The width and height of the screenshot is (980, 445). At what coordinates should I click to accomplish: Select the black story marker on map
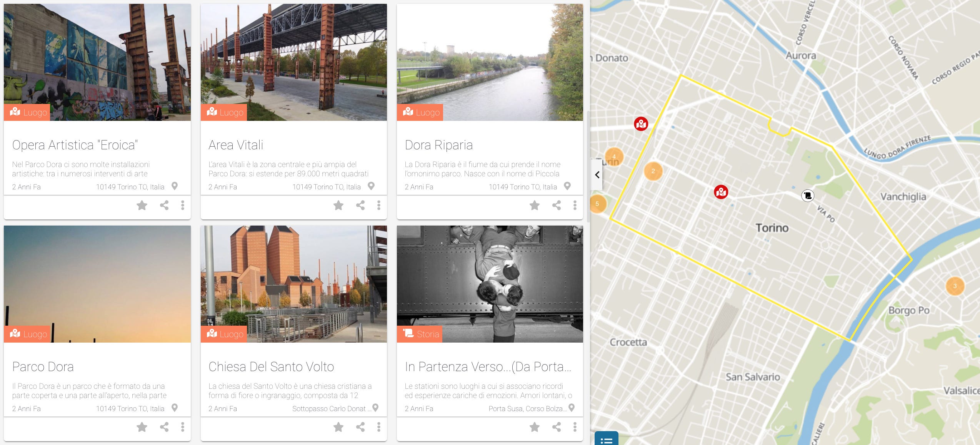pyautogui.click(x=808, y=196)
